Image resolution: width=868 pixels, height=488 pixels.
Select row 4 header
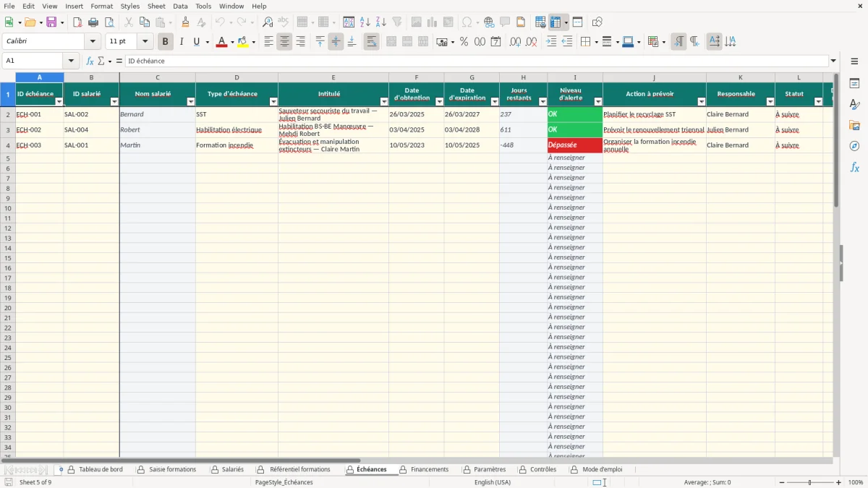coord(8,145)
